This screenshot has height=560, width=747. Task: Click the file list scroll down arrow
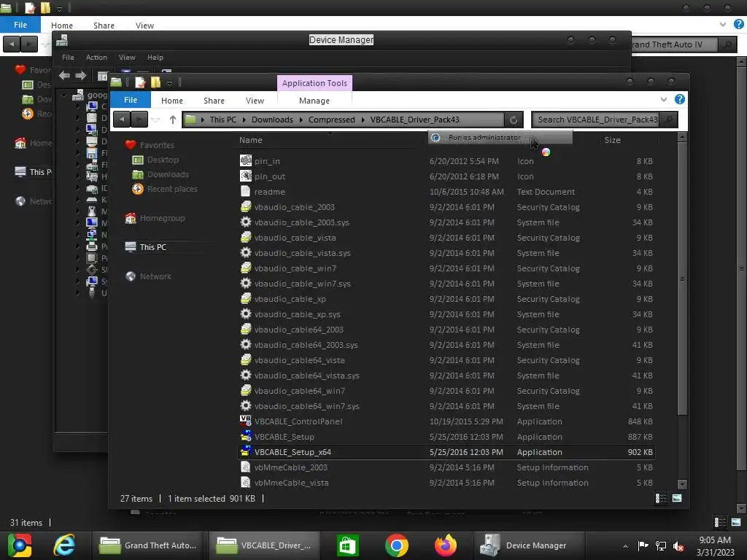click(x=682, y=484)
